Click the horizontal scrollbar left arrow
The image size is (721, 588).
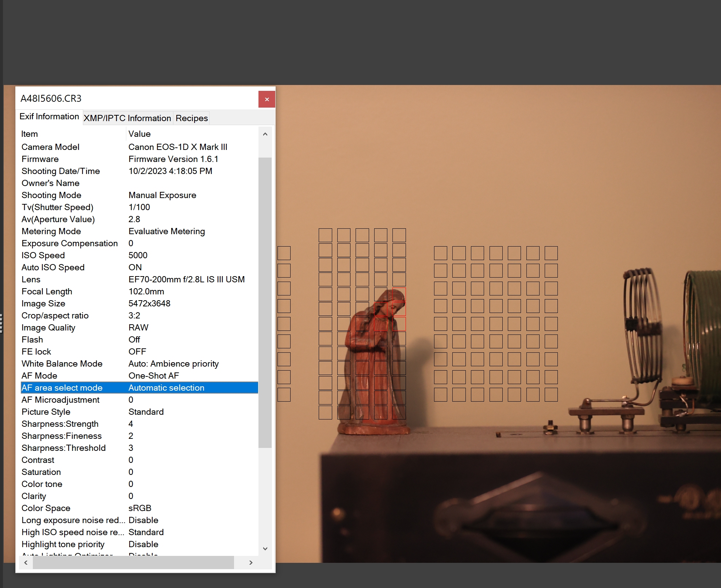(26, 562)
